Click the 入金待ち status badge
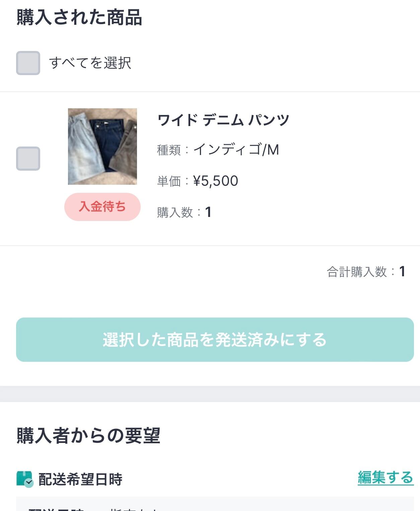Screen dimensions: 420x511 click(x=102, y=207)
